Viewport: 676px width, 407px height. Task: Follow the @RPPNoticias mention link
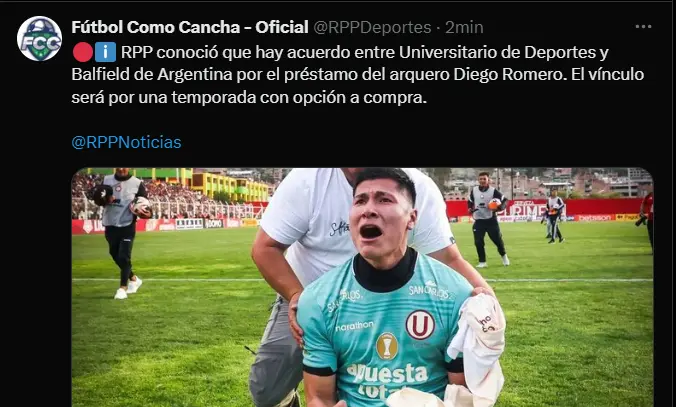pyautogui.click(x=126, y=142)
